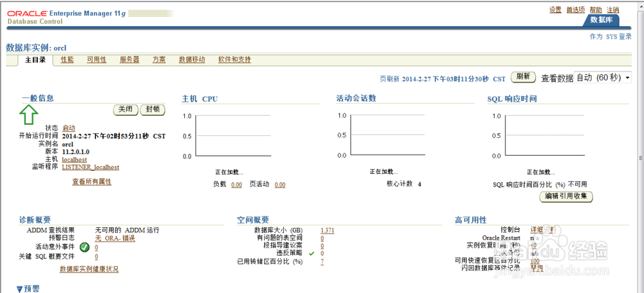
Task: Click the 核心计数 4 text
Action: (404, 184)
